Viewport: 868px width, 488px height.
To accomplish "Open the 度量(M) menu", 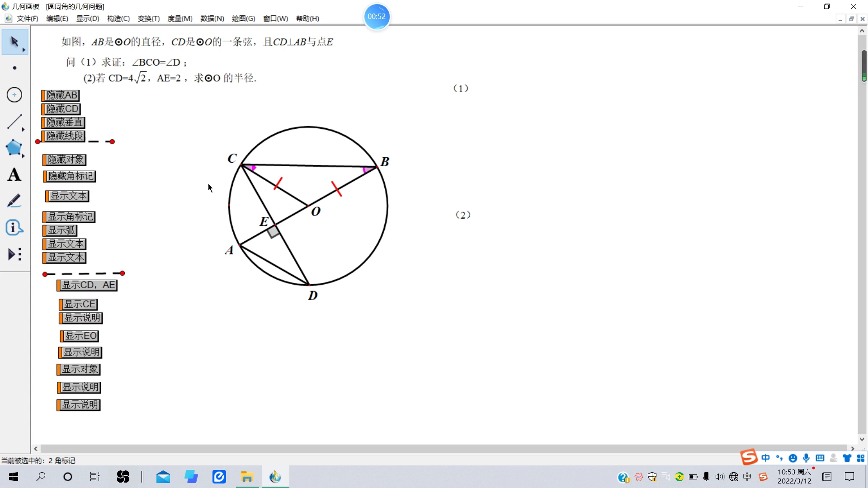I will (179, 19).
